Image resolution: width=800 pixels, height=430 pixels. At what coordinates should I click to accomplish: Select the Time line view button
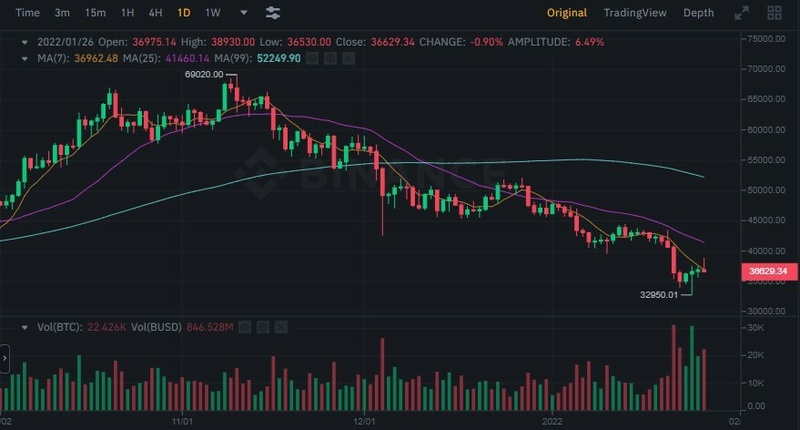pos(28,13)
